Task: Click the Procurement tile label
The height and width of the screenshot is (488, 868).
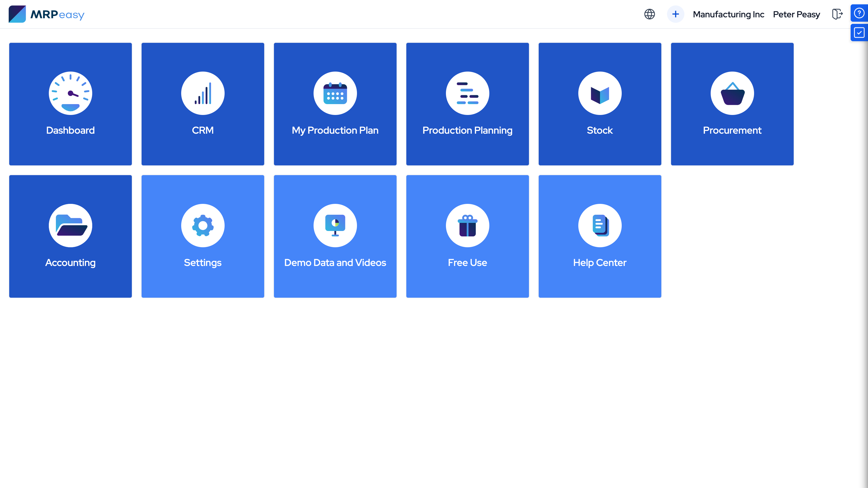Action: pos(732,130)
